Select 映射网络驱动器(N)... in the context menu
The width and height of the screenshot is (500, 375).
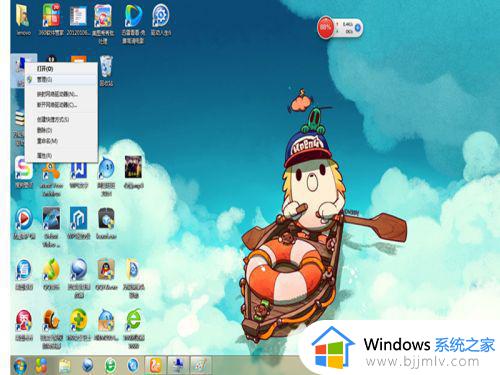tap(61, 94)
